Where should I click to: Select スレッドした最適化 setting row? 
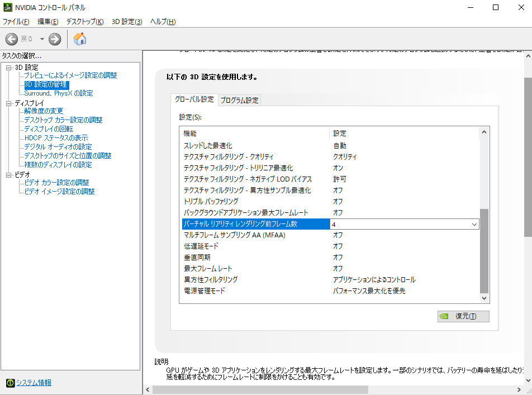coord(331,146)
